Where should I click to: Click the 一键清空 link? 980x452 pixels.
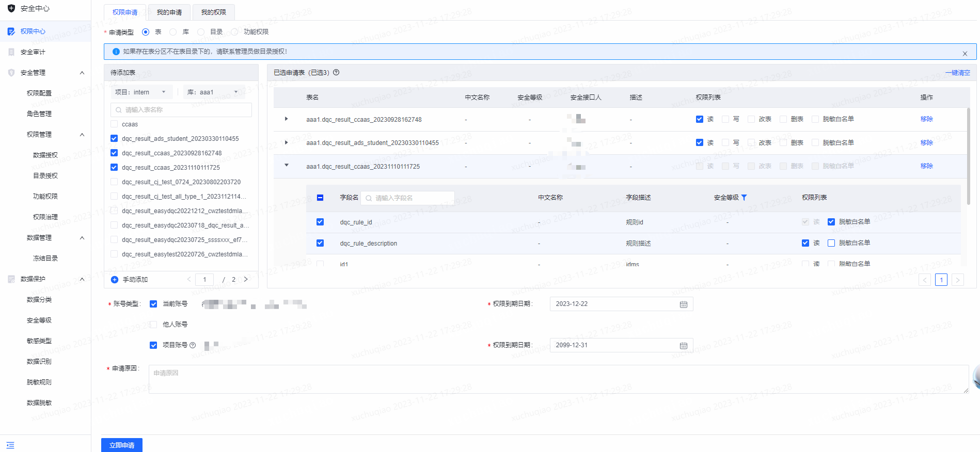[x=958, y=73]
